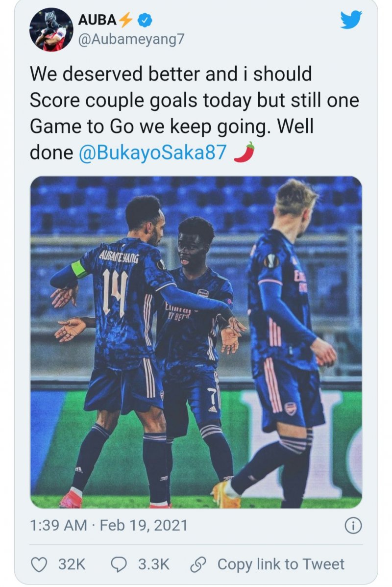The height and width of the screenshot is (587, 392).
Task: Click the Feb 19, 2021 date
Action: 144,525
